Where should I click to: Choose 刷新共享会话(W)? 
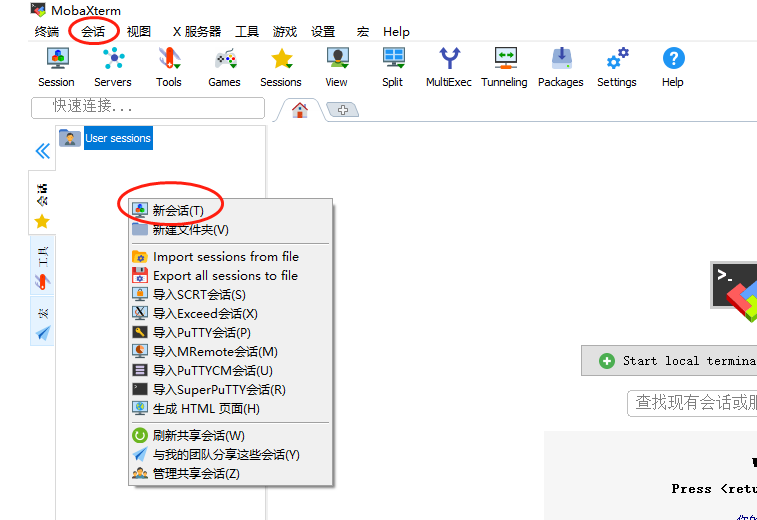(231, 436)
